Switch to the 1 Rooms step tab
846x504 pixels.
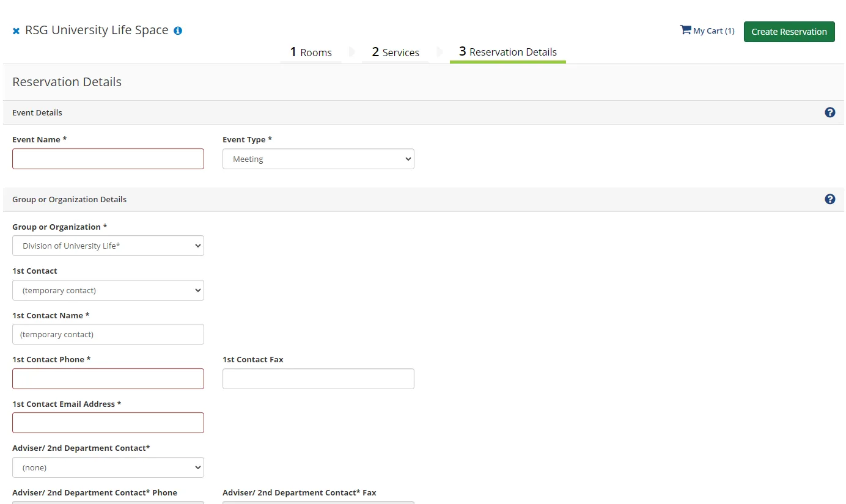coord(311,53)
